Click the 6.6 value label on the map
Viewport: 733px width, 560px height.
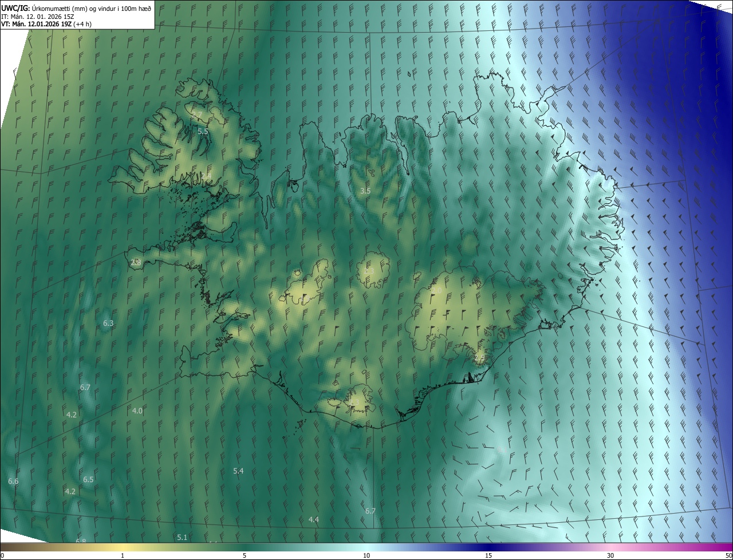coord(13,482)
